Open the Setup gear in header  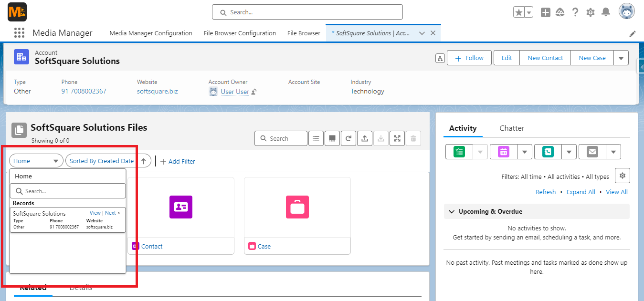click(x=591, y=12)
